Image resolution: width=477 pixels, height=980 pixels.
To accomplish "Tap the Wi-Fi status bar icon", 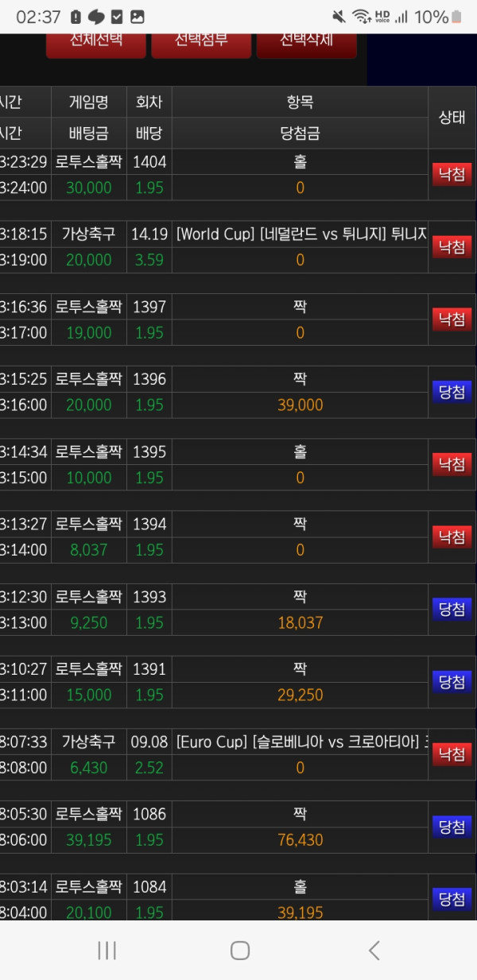I will (361, 17).
